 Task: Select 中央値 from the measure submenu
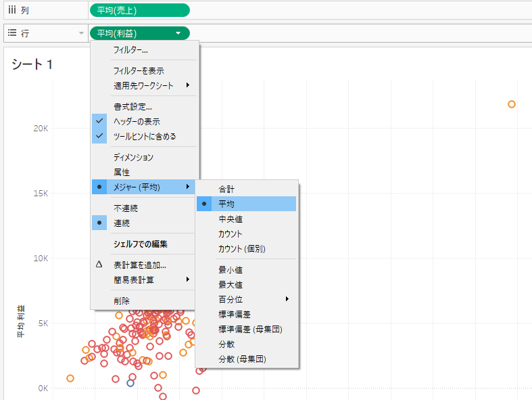(230, 219)
